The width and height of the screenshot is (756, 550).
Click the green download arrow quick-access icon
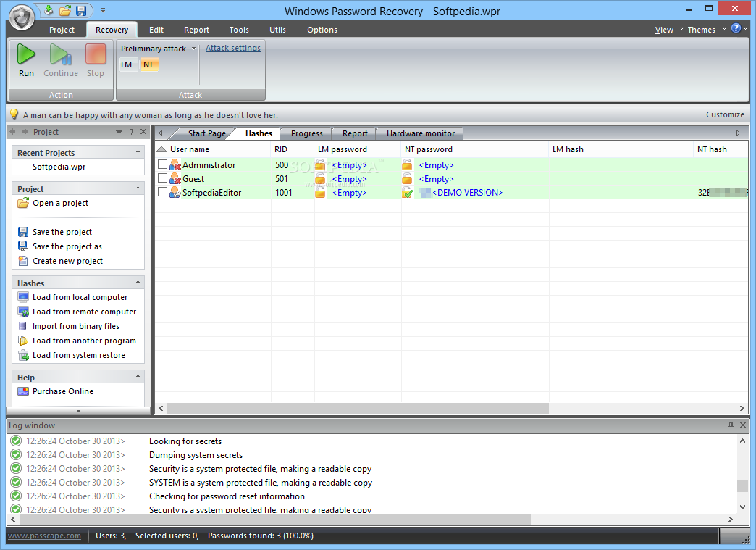(49, 10)
